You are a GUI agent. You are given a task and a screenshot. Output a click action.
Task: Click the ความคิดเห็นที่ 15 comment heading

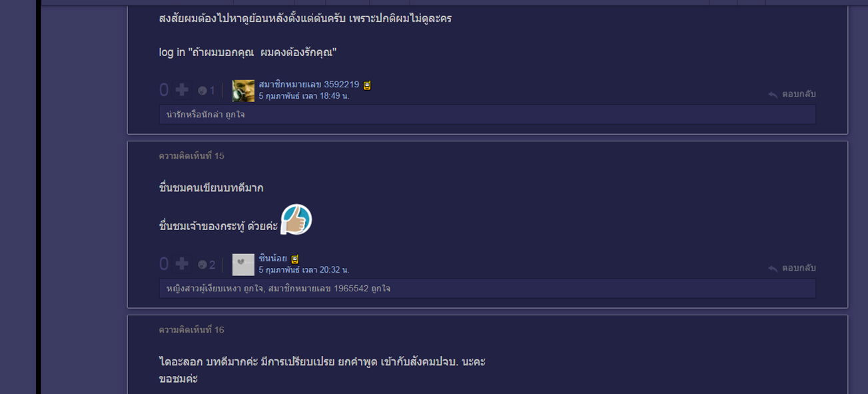pyautogui.click(x=191, y=156)
